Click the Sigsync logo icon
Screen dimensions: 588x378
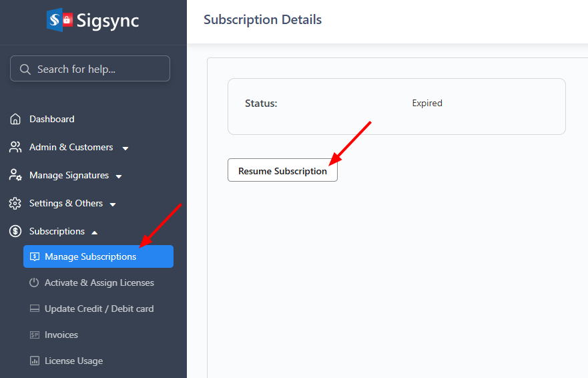point(59,19)
